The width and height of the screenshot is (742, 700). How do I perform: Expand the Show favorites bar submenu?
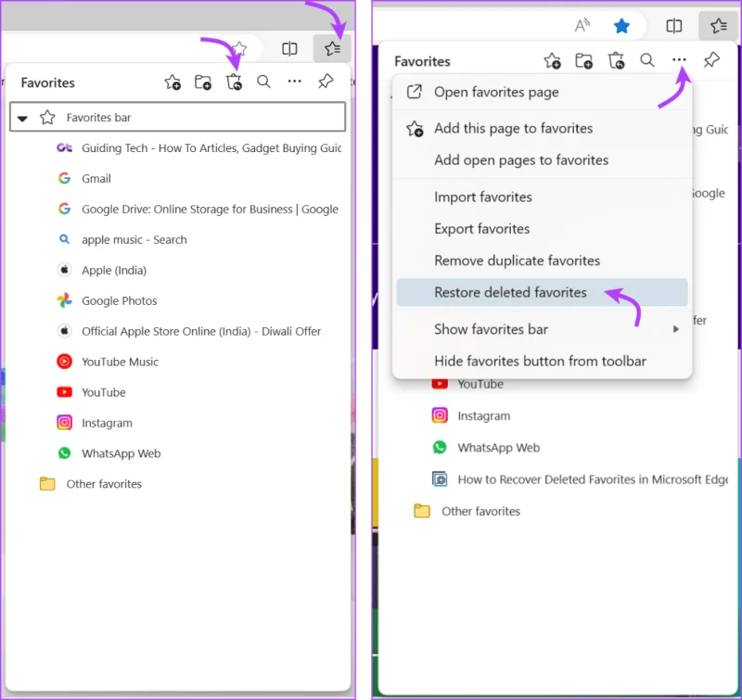pos(543,329)
